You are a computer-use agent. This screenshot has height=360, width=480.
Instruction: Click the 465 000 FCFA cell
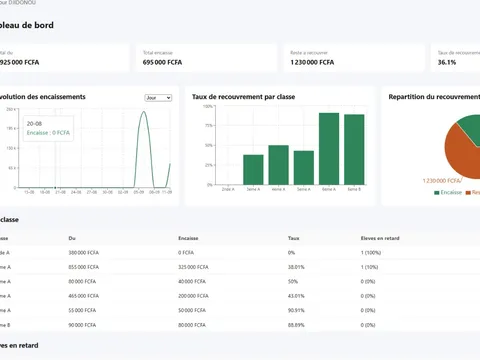click(x=84, y=296)
